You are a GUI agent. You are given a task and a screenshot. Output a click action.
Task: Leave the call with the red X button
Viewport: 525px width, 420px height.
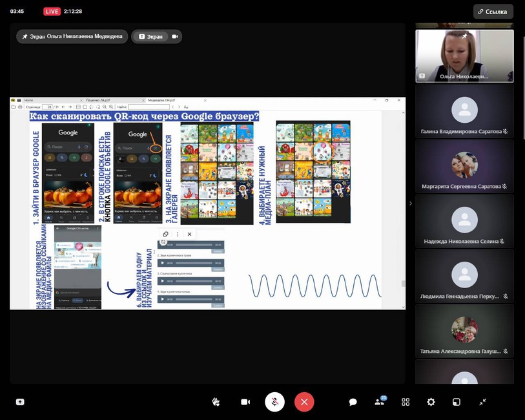[x=304, y=401]
